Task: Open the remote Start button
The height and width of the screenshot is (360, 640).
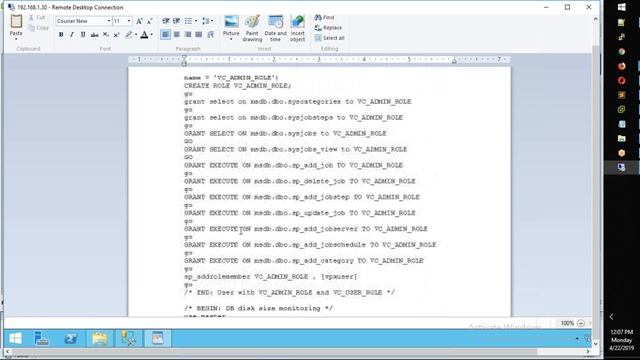Action: click(16, 338)
